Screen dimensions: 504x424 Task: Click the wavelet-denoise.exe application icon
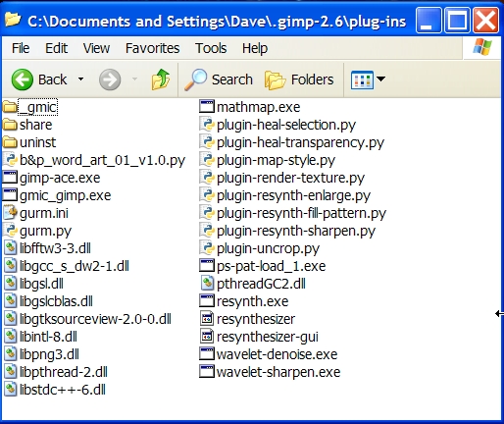click(207, 354)
